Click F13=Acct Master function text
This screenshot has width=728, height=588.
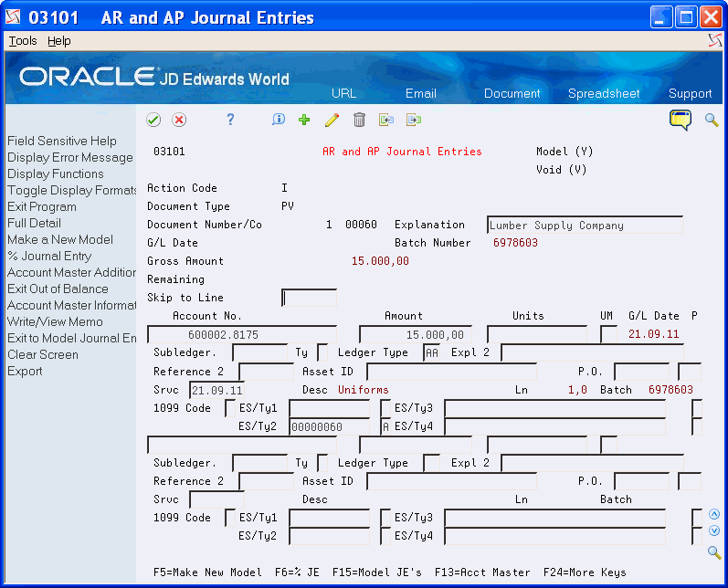482,572
